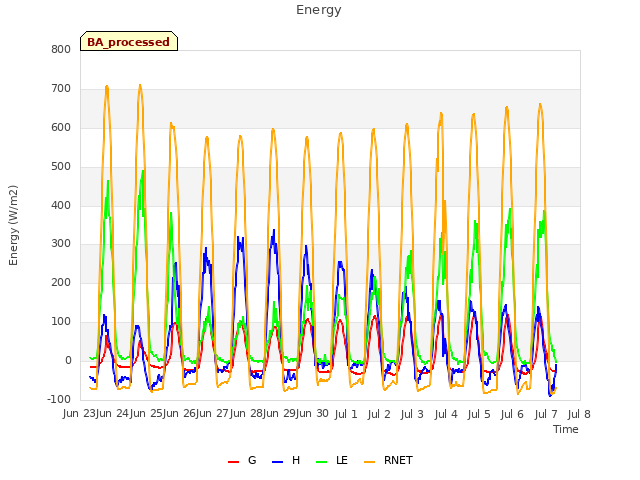Click the 600 y-axis tick label
Viewport: 640px width, 480px height.
61,128
